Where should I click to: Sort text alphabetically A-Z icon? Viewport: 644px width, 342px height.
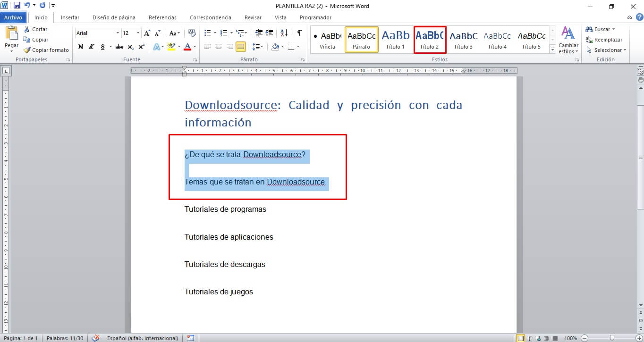(284, 33)
